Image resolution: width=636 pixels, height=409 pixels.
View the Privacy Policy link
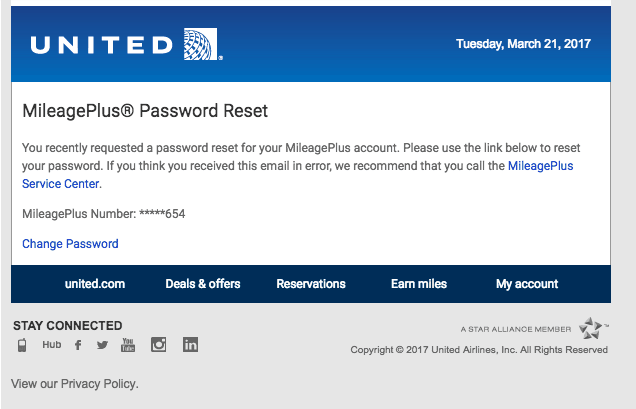[99, 383]
